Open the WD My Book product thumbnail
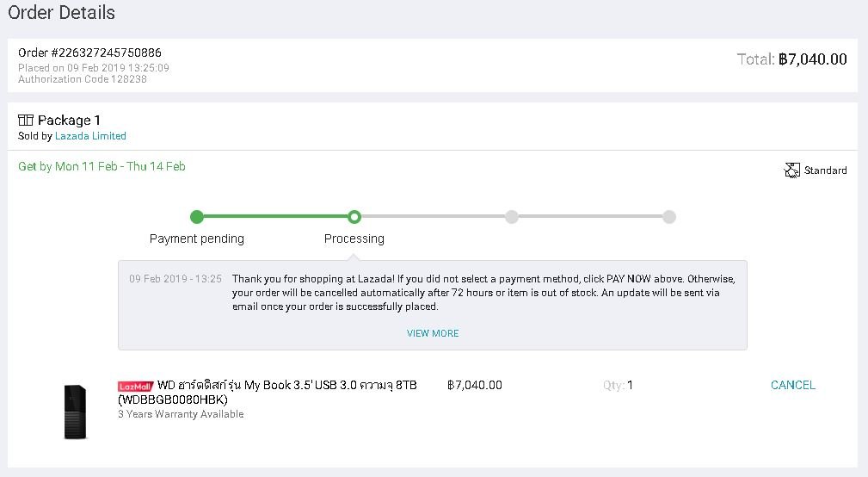 76,412
